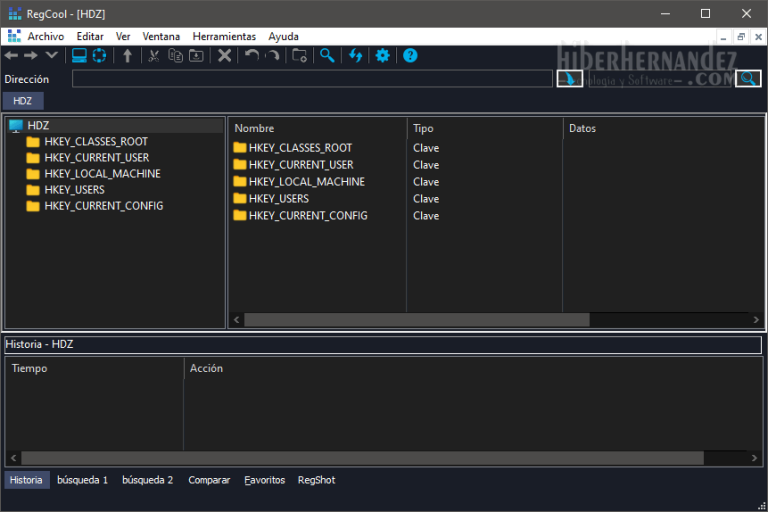This screenshot has width=768, height=512.
Task: Click the back navigation arrow in toolbar
Action: coord(12,55)
